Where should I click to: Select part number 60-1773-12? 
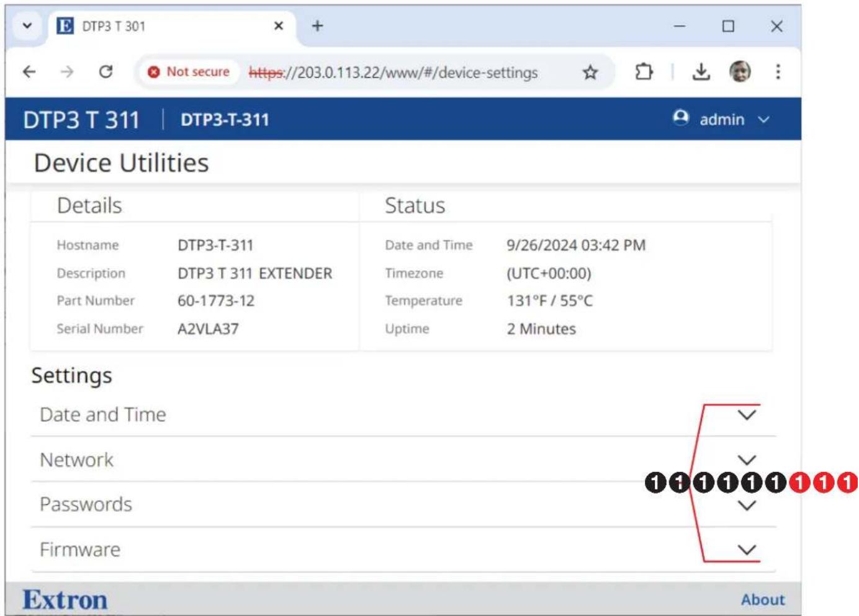(216, 301)
